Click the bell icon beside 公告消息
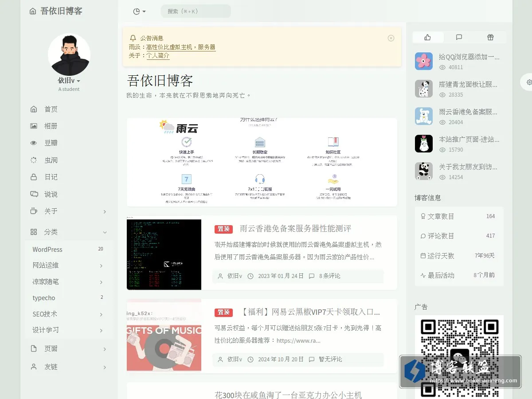The image size is (532, 399). (x=133, y=38)
